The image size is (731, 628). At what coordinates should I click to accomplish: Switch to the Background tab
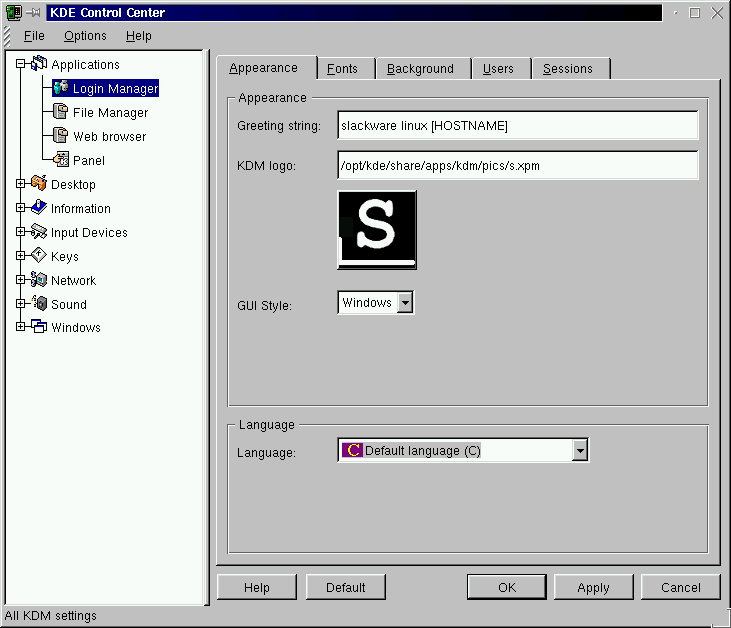pyautogui.click(x=424, y=69)
